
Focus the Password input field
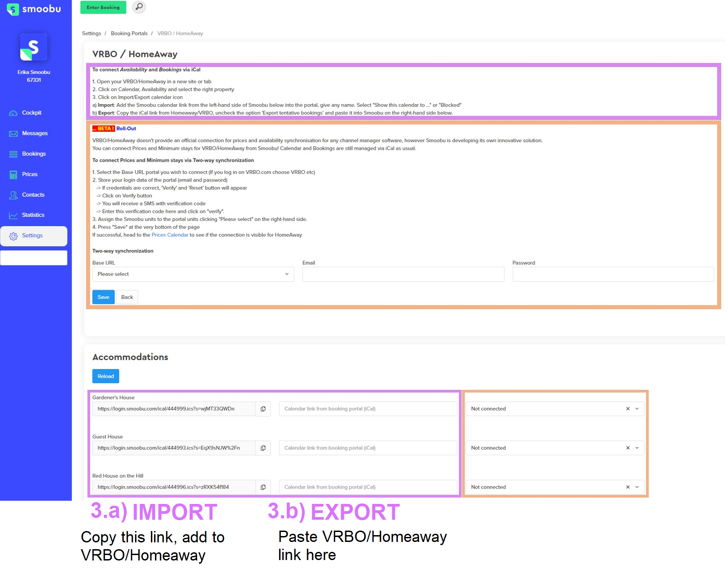[613, 274]
